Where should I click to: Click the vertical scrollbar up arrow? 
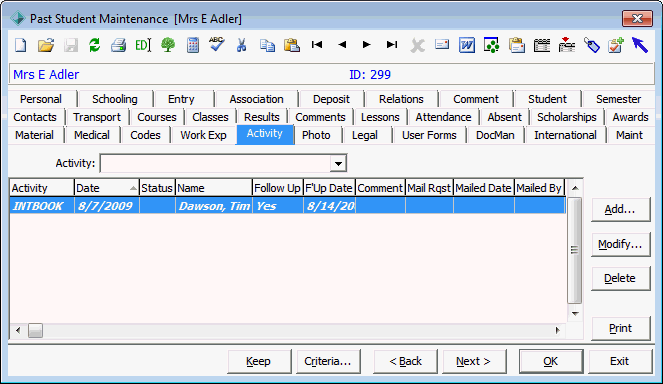(x=575, y=188)
